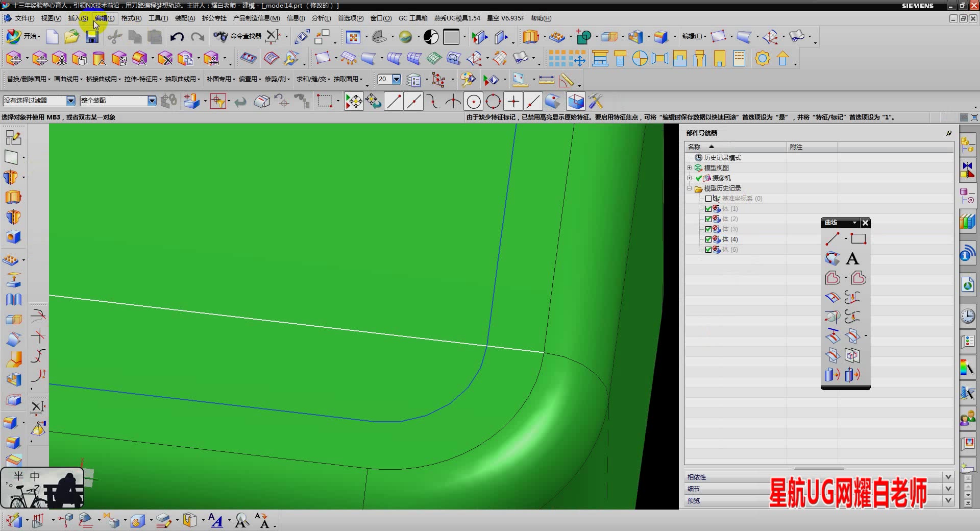Click the 替换/删除面用 toolbar button

point(28,79)
